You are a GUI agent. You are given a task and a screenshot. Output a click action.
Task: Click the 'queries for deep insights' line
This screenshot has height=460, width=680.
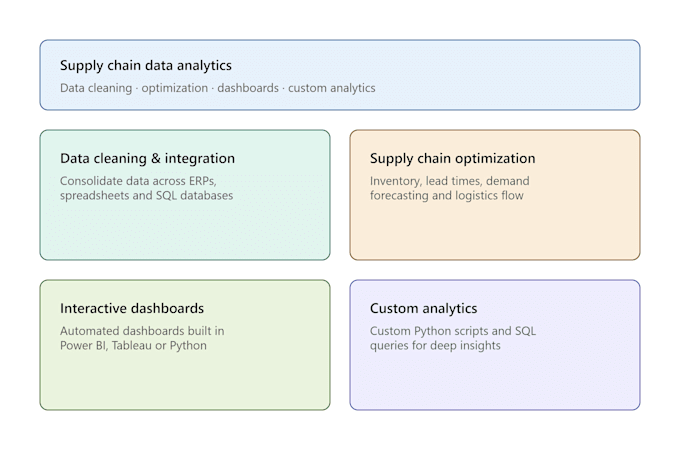[435, 346]
